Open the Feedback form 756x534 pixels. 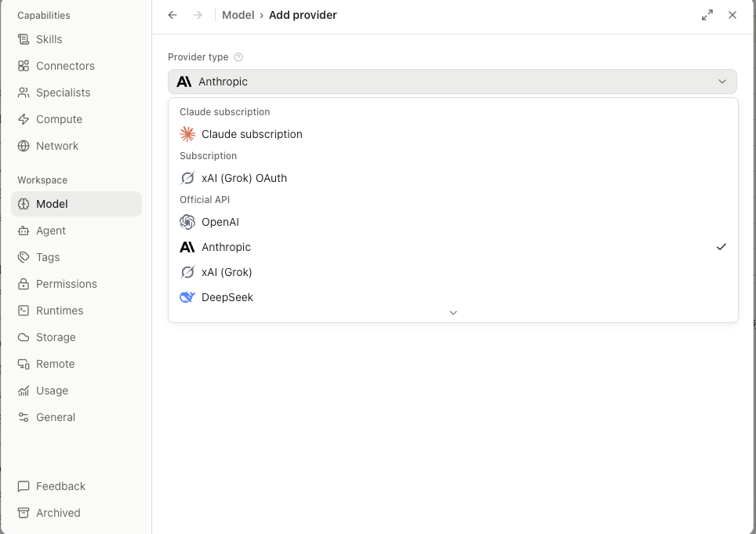tap(76, 486)
